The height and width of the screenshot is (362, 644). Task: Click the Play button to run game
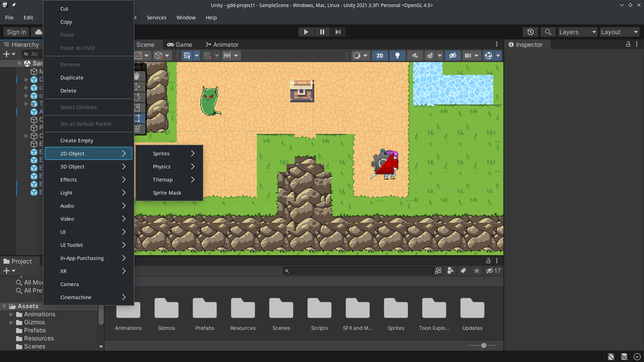tap(306, 32)
